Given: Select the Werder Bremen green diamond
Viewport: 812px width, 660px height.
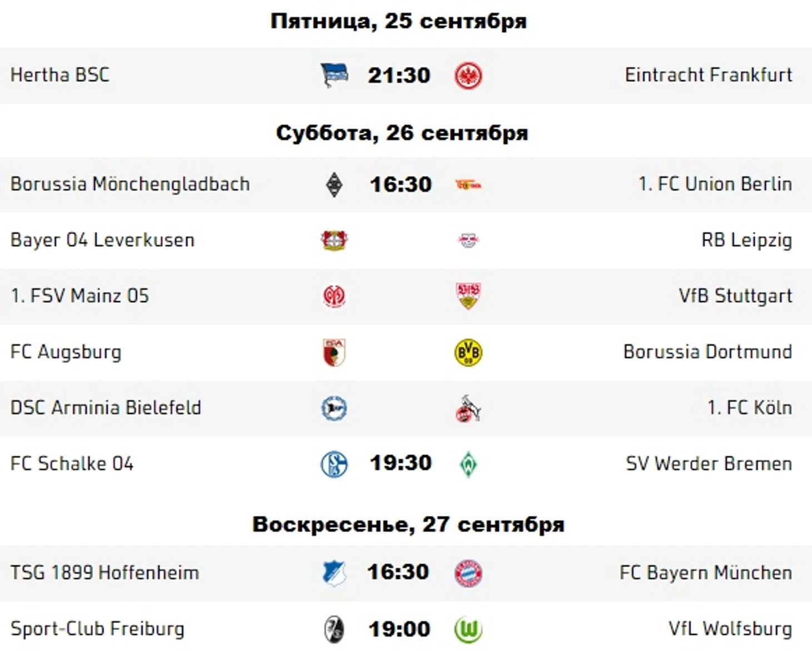Looking at the screenshot, I should point(468,464).
